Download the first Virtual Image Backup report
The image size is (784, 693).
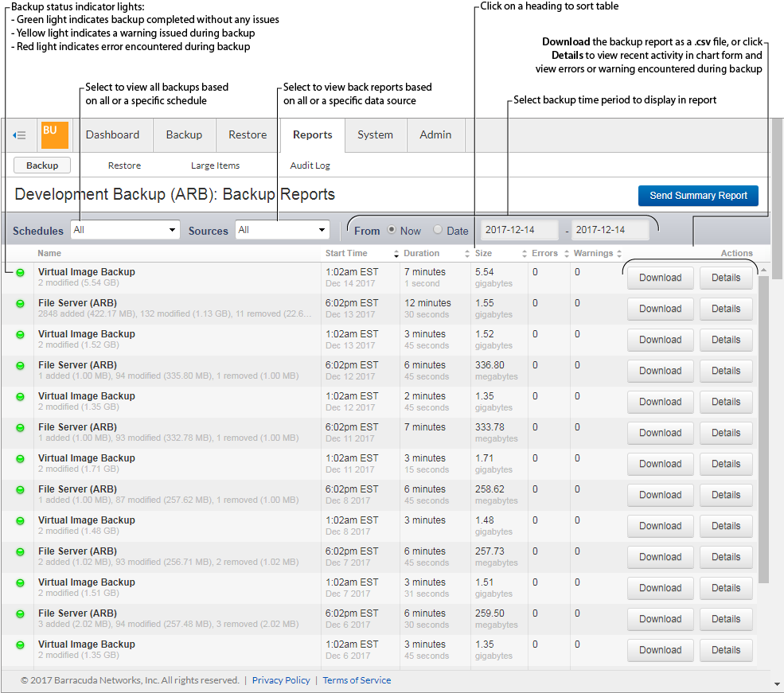(660, 277)
